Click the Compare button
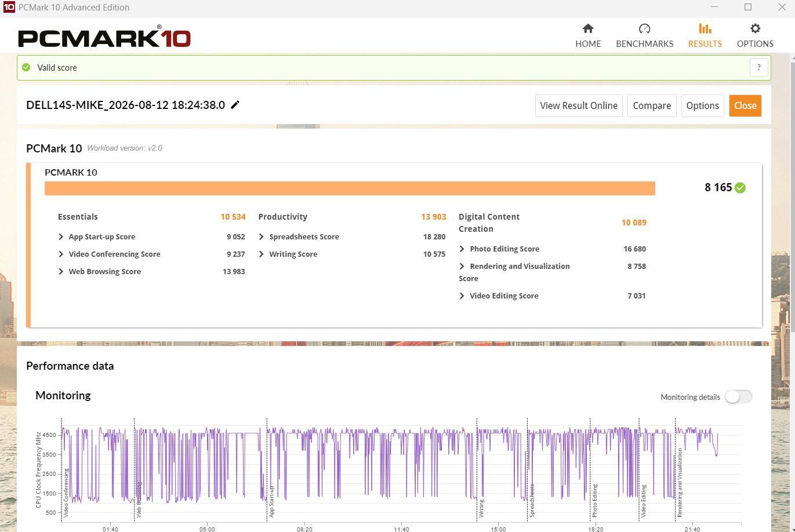This screenshot has width=795, height=532. tap(652, 105)
